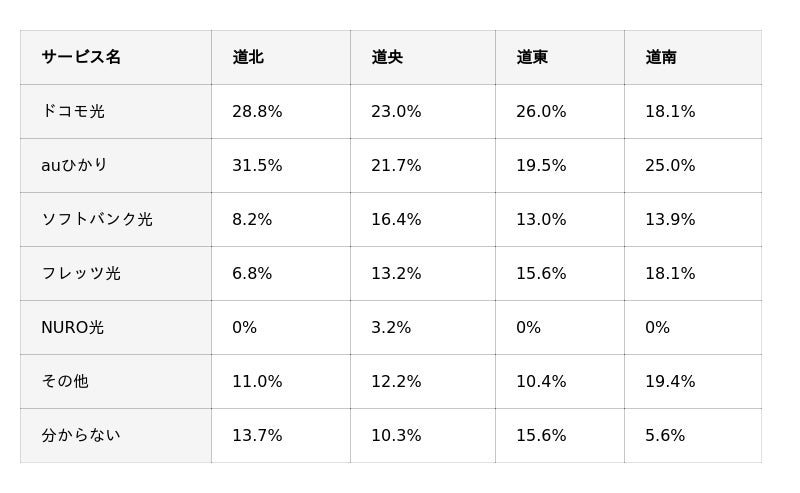Select the 道北 column header
The image size is (800, 493).
[248, 57]
